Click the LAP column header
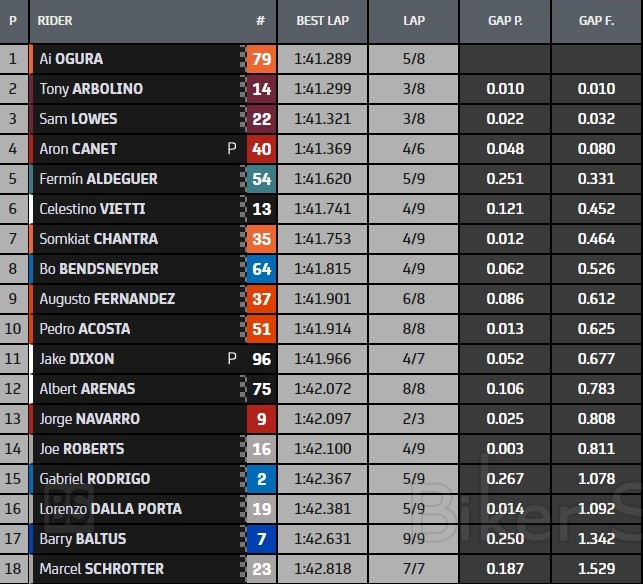643x584 pixels. (x=413, y=21)
